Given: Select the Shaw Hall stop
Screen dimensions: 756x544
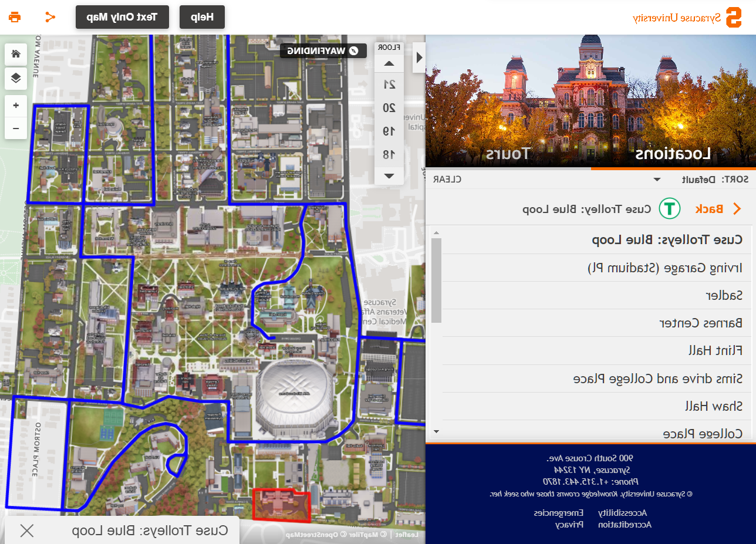Looking at the screenshot, I should point(598,406).
